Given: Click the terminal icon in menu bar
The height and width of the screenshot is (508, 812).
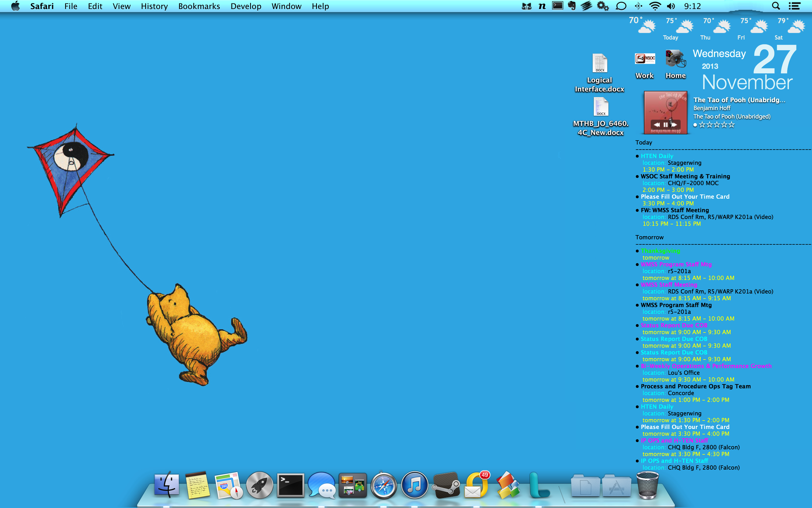Looking at the screenshot, I should click(x=558, y=6).
